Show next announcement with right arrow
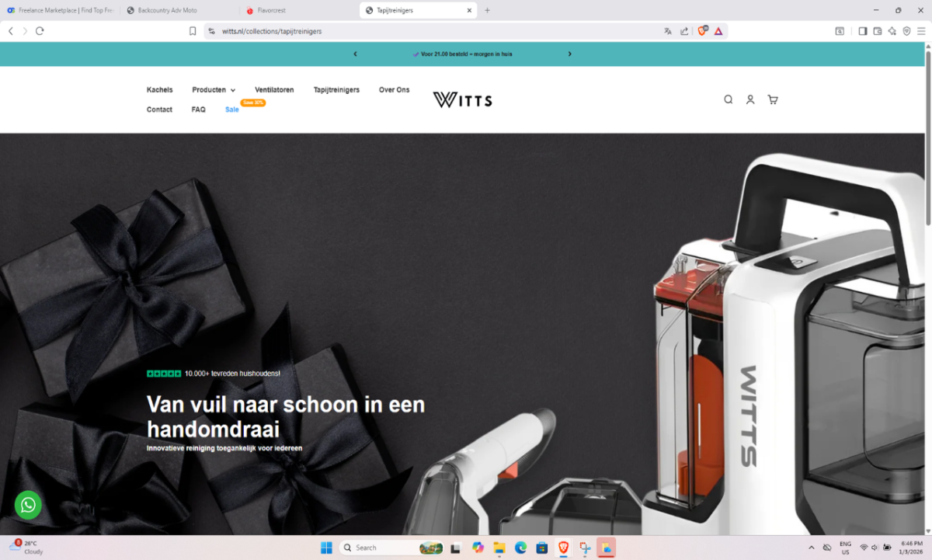Screen dimensions: 932x560 (569, 54)
